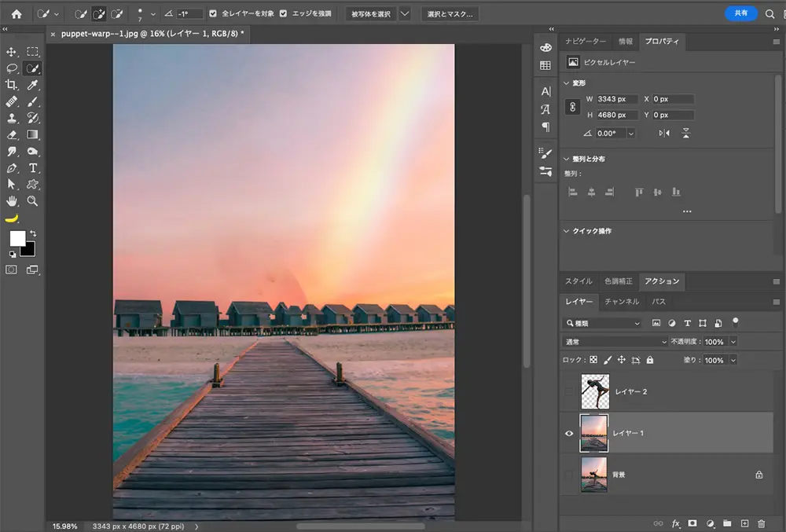Image resolution: width=786 pixels, height=532 pixels.
Task: Click the trash icon to delete layer
Action: click(x=761, y=523)
